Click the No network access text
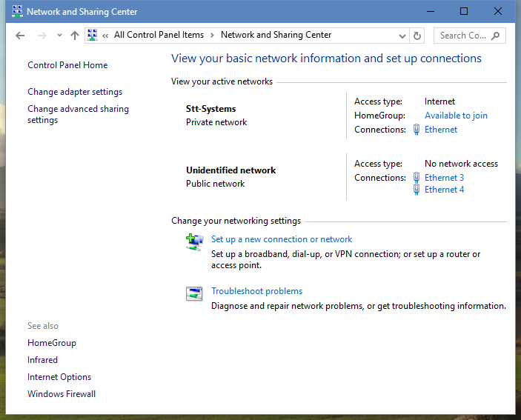This screenshot has width=521, height=420. (x=461, y=164)
